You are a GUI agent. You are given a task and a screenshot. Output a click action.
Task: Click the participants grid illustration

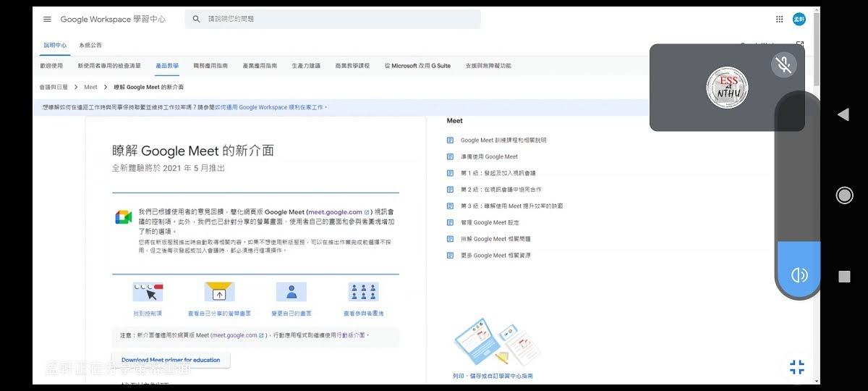point(363,292)
